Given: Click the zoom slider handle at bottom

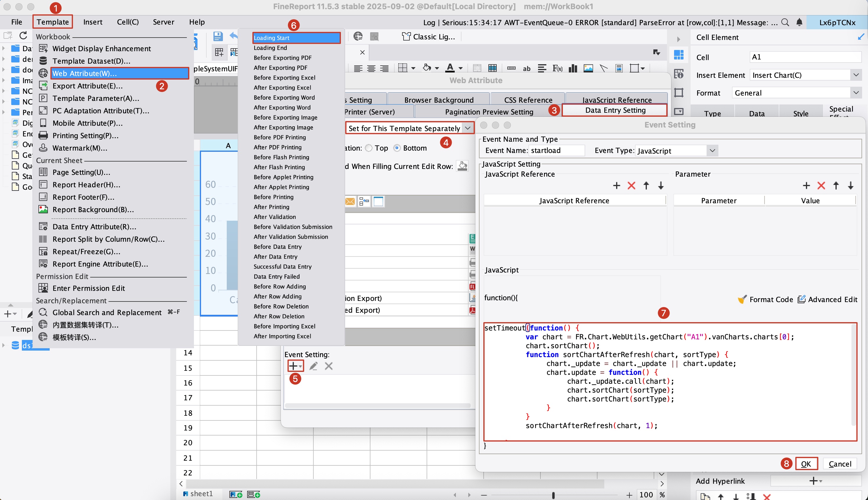Looking at the screenshot, I should [x=553, y=495].
